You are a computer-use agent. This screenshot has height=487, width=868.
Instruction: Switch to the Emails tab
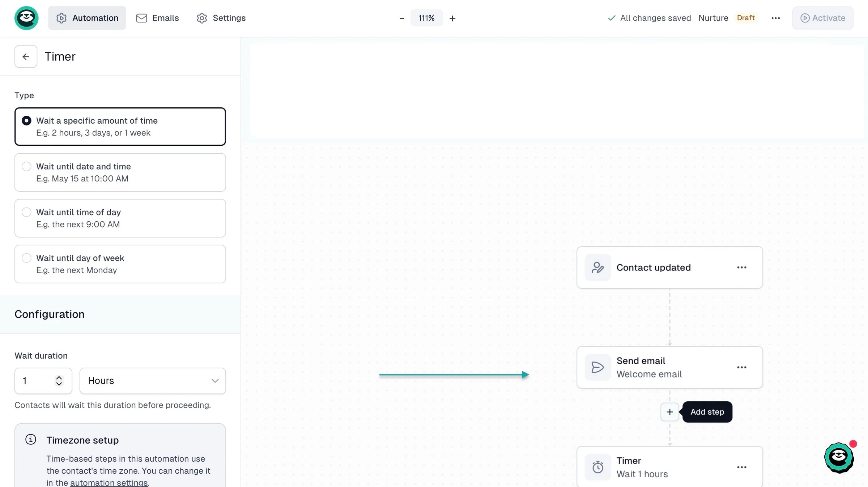click(157, 18)
